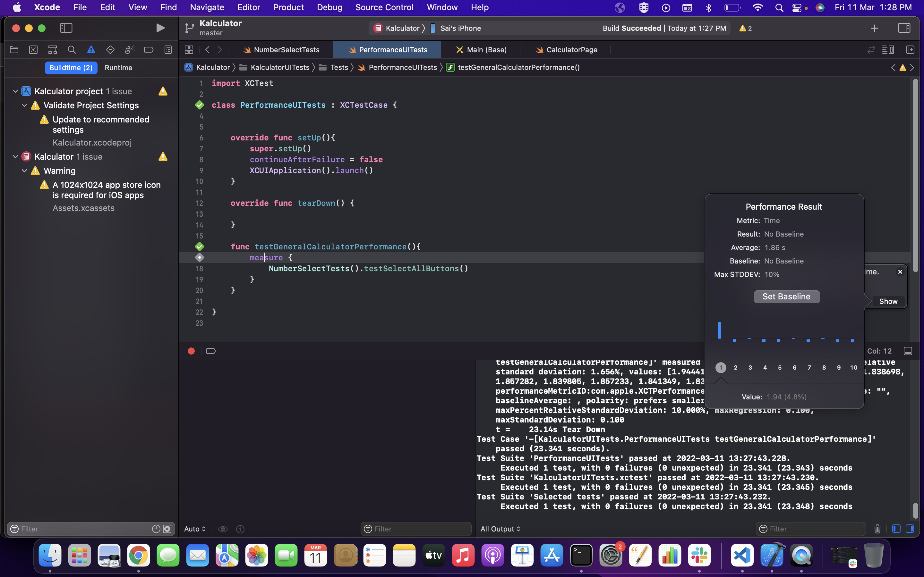Toggle the inspectors panel on the right

[904, 28]
